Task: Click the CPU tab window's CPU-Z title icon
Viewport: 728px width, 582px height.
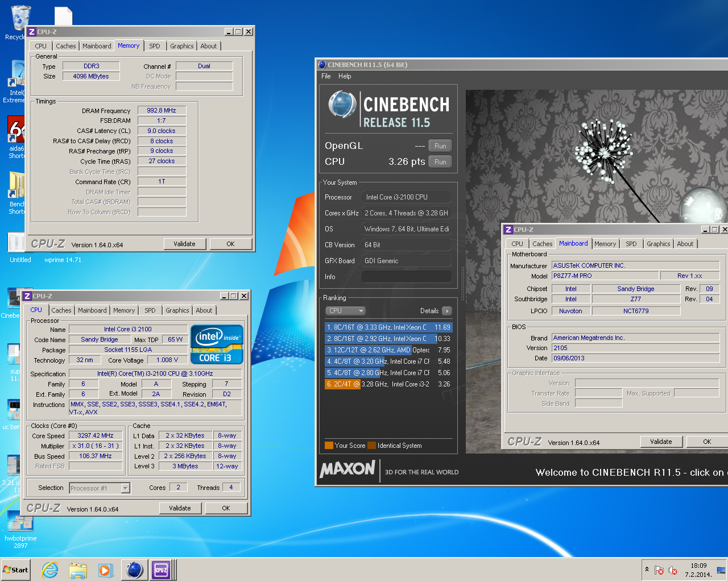Action: click(x=27, y=296)
